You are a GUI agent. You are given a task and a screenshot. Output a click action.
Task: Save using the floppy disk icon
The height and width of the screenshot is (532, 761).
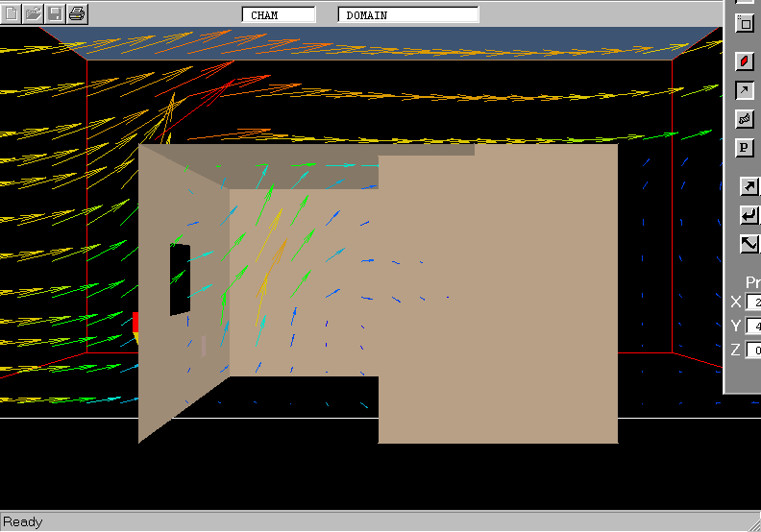(56, 13)
